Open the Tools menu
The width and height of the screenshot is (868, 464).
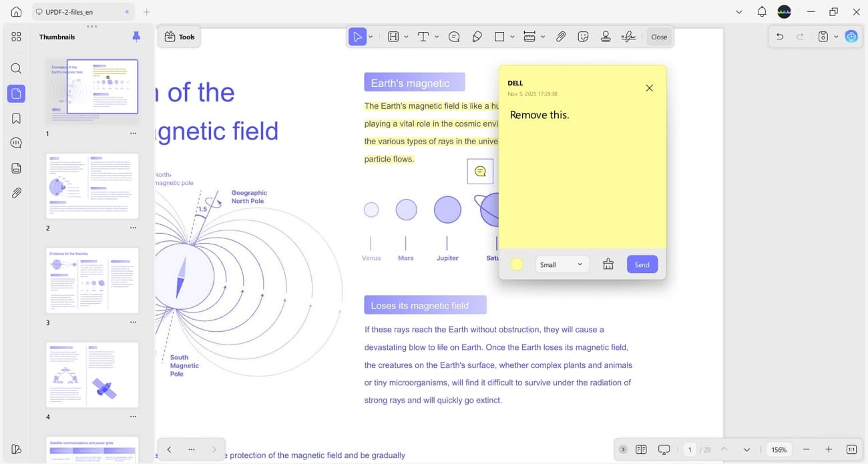pyautogui.click(x=179, y=37)
